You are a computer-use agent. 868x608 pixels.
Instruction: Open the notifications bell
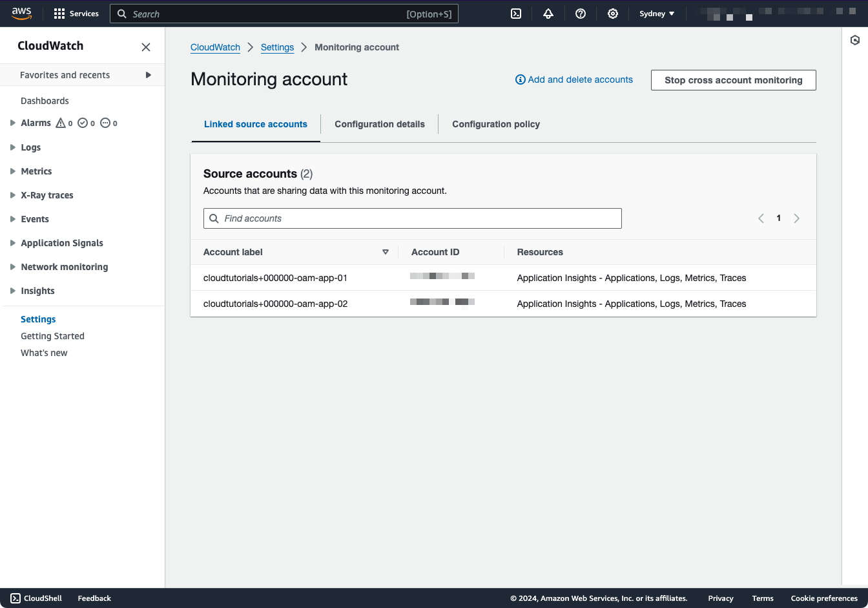click(548, 14)
